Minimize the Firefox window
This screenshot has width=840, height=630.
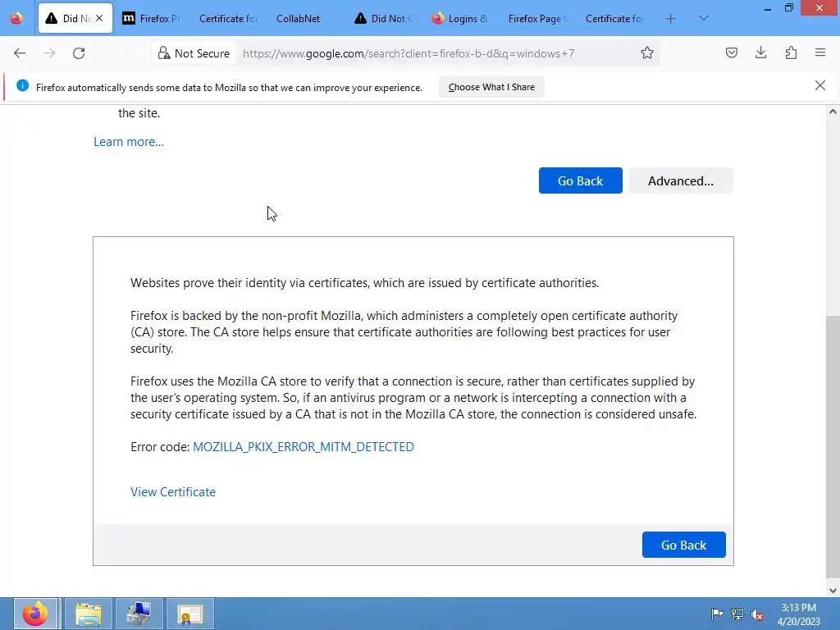[x=768, y=8]
